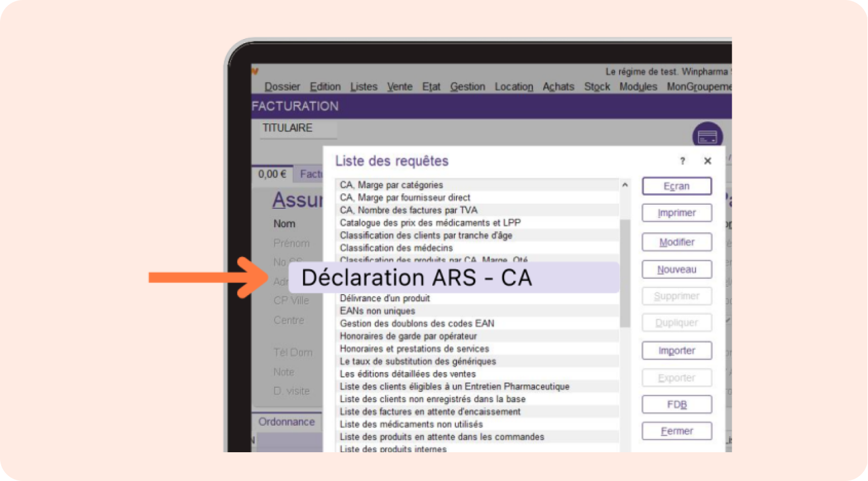Switch to the Ordonnance tab
Image resolution: width=868 pixels, height=481 pixels.
pos(286,422)
